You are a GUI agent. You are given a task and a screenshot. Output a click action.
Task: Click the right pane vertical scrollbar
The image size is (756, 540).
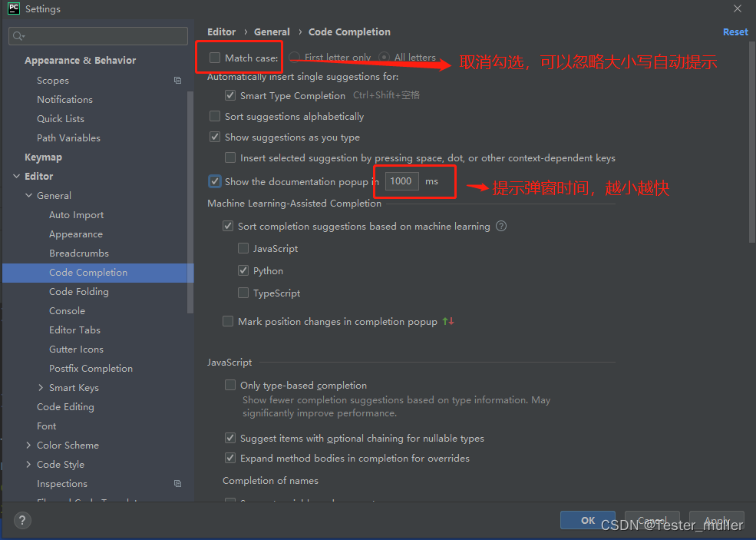(751, 142)
